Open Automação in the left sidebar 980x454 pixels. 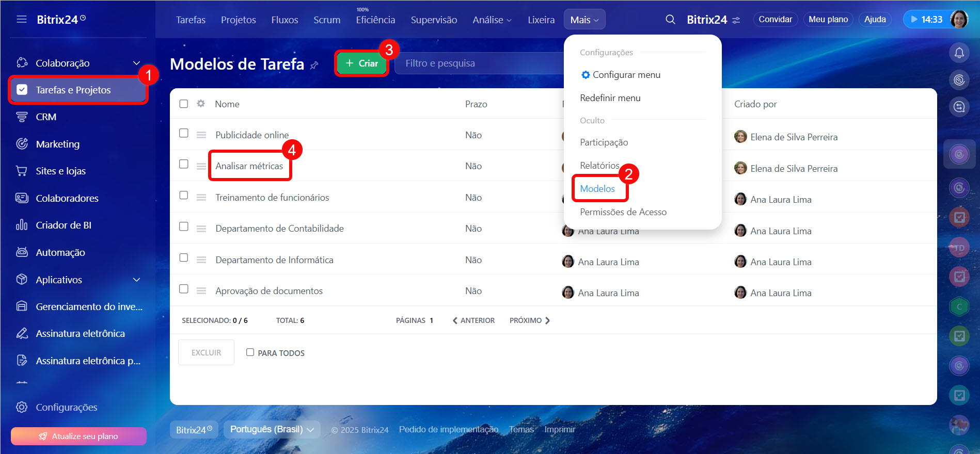click(x=60, y=252)
